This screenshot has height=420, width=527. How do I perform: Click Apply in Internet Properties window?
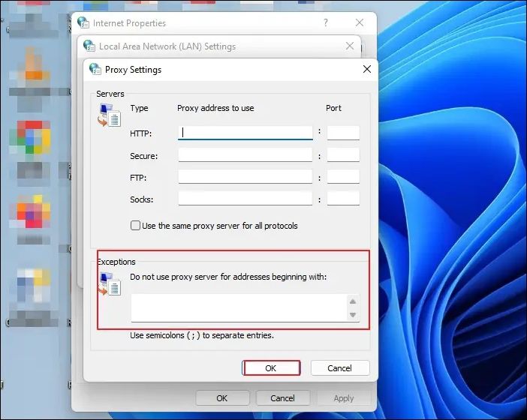344,398
